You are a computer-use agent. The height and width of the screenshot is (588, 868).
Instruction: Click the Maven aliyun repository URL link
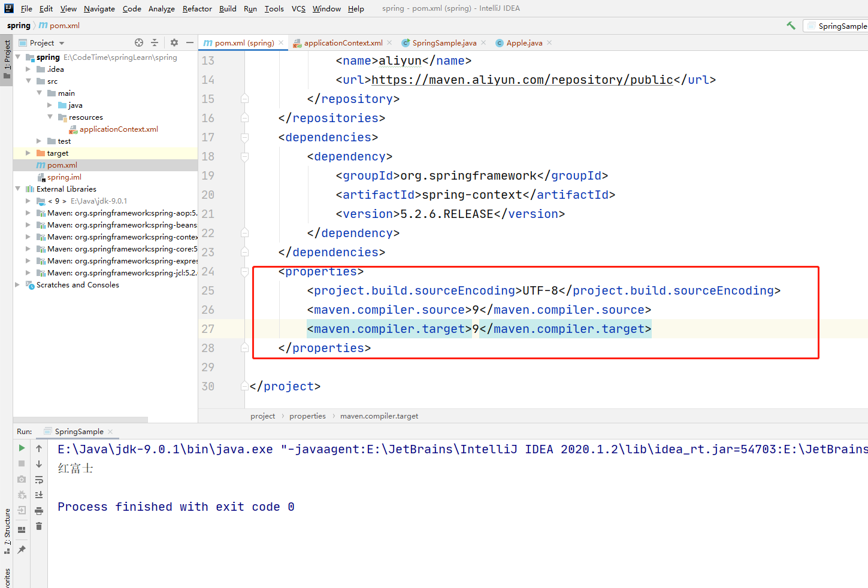(x=522, y=80)
